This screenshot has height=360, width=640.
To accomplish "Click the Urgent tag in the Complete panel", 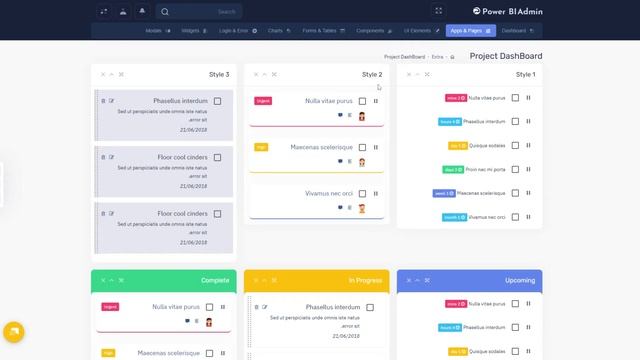I will (110, 307).
